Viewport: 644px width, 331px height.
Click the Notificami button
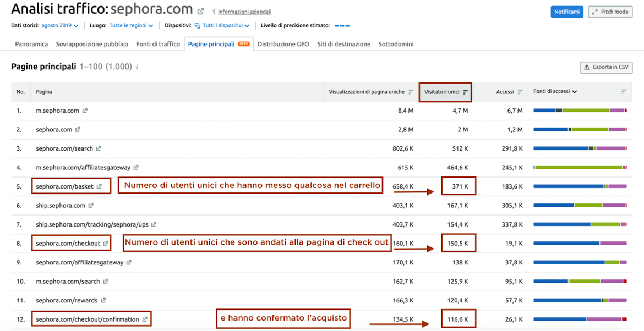[x=566, y=12]
